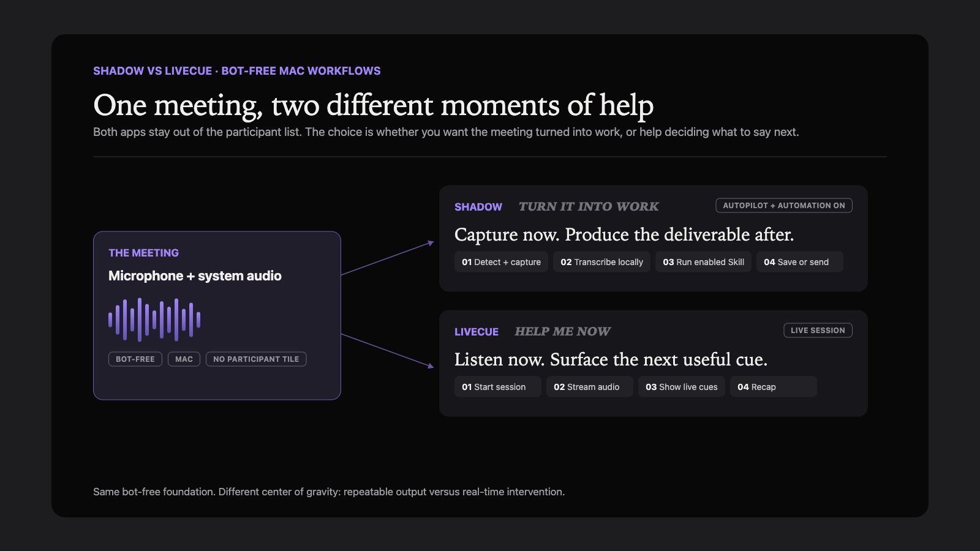Click the SHADOW label

point(478,207)
